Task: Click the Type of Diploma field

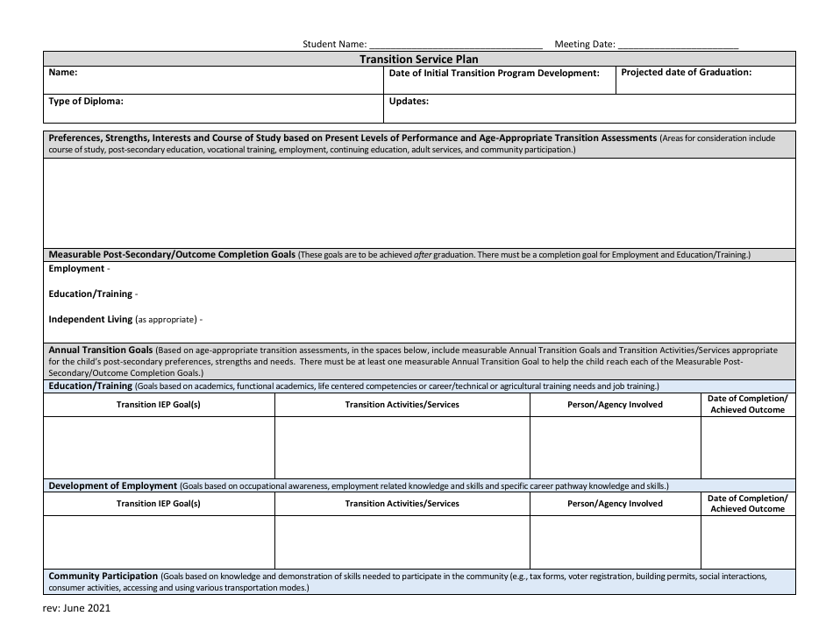Action: coord(210,108)
